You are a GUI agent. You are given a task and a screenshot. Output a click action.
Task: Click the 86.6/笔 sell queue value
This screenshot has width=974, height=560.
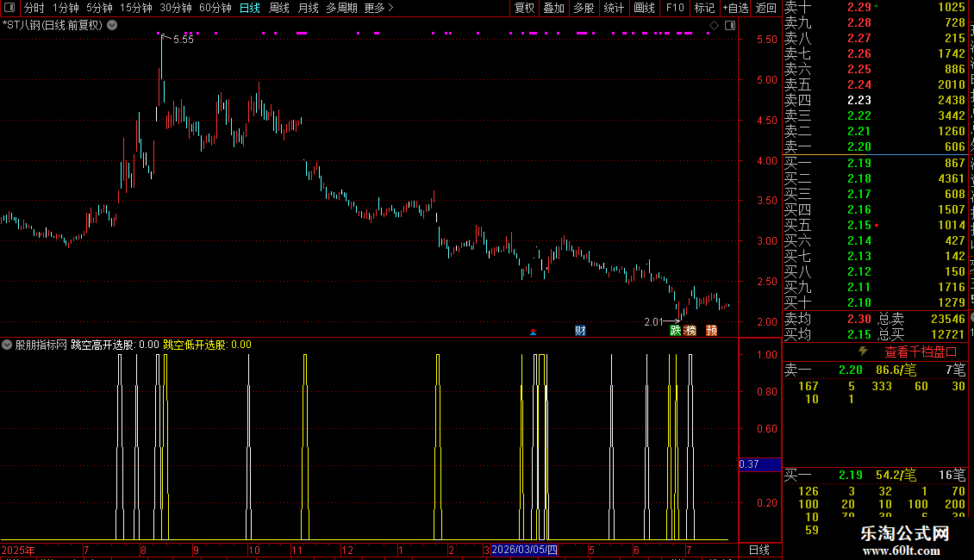(896, 370)
